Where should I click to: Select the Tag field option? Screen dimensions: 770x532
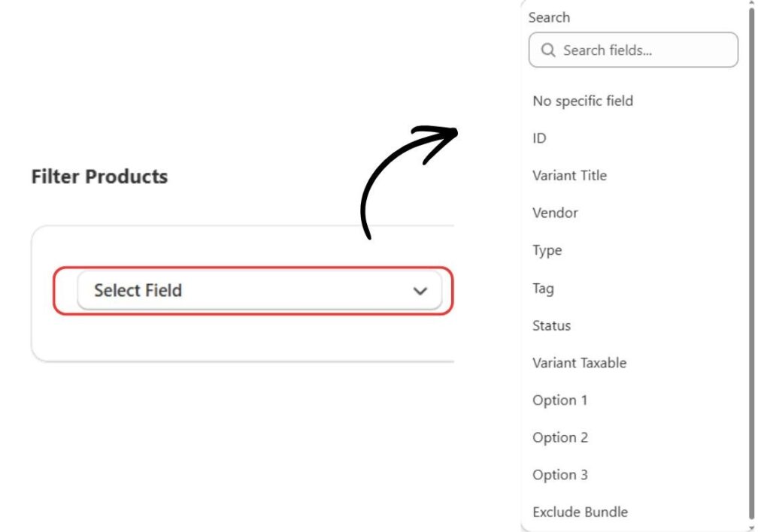[x=543, y=288]
